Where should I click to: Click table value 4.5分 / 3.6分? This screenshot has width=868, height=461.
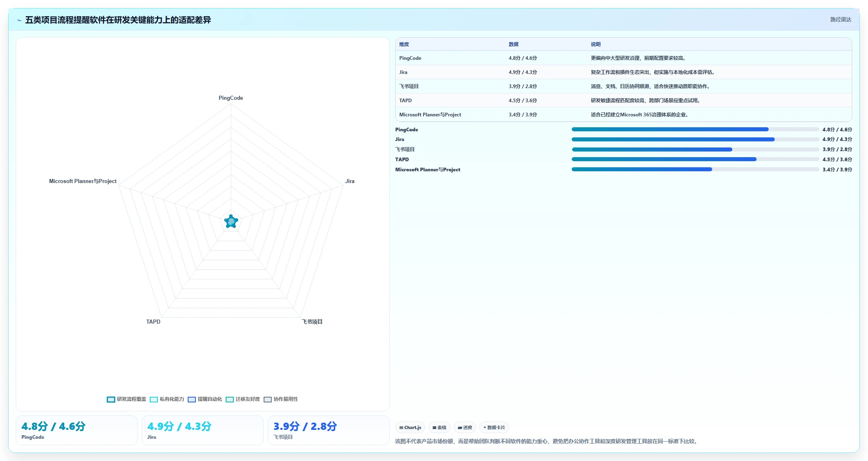pyautogui.click(x=523, y=101)
